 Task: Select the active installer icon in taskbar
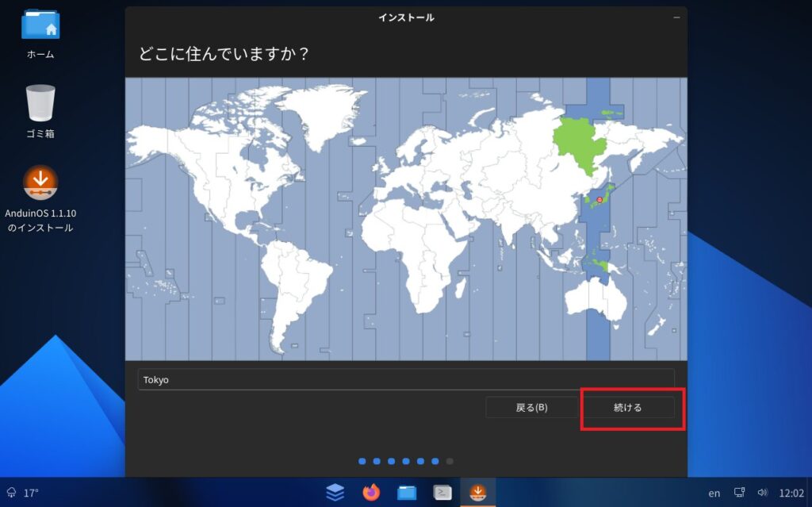point(477,493)
